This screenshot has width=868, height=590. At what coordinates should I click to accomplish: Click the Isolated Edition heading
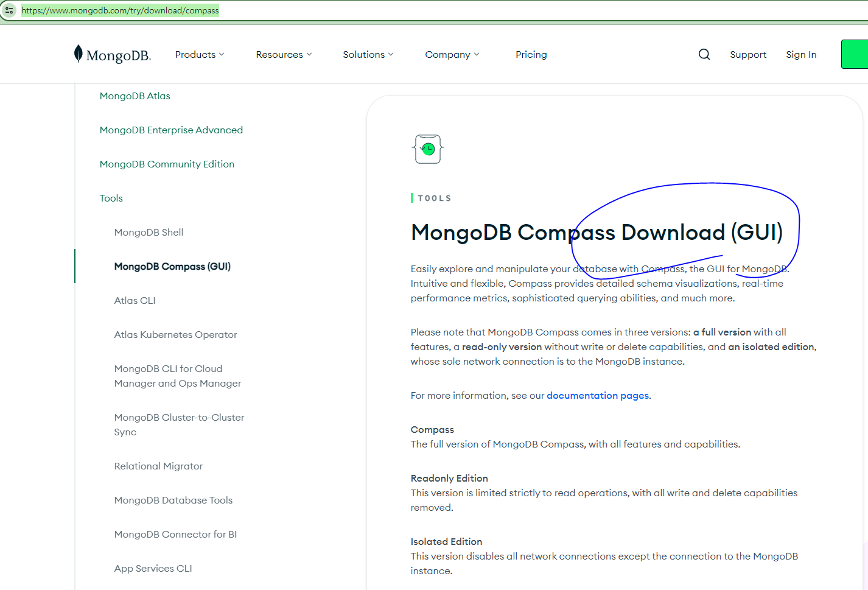pos(446,541)
